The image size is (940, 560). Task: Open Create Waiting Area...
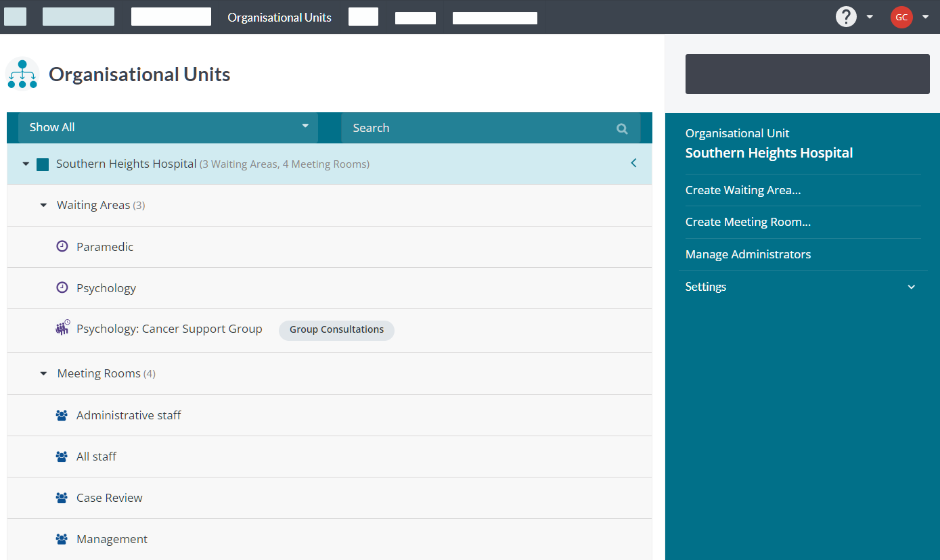[x=742, y=190]
